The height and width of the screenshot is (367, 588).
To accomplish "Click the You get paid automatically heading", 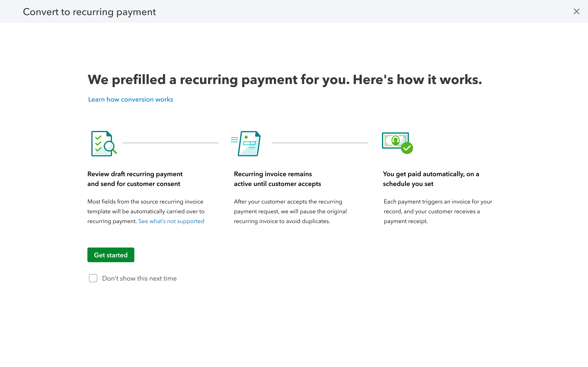I will point(431,179).
